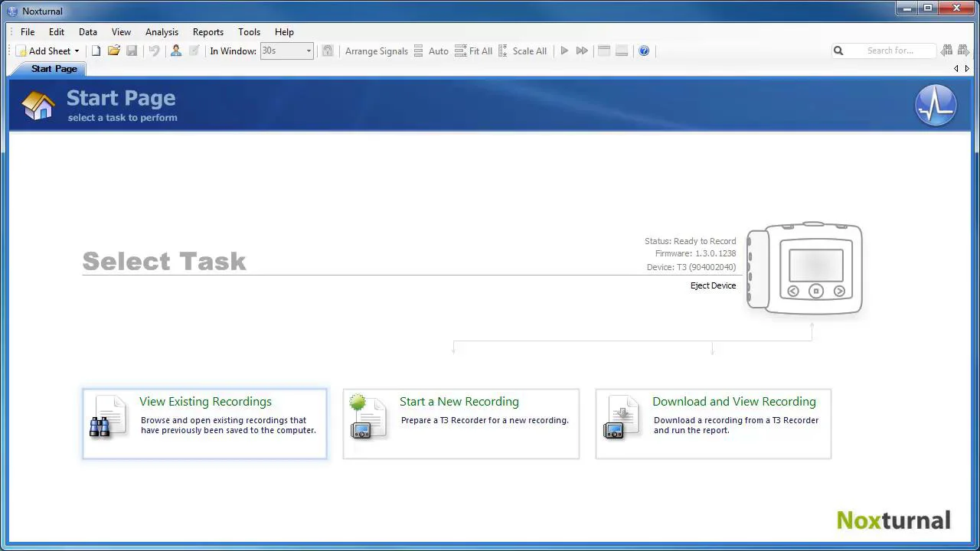Click the Device: T3 (904002040) text

point(691,267)
